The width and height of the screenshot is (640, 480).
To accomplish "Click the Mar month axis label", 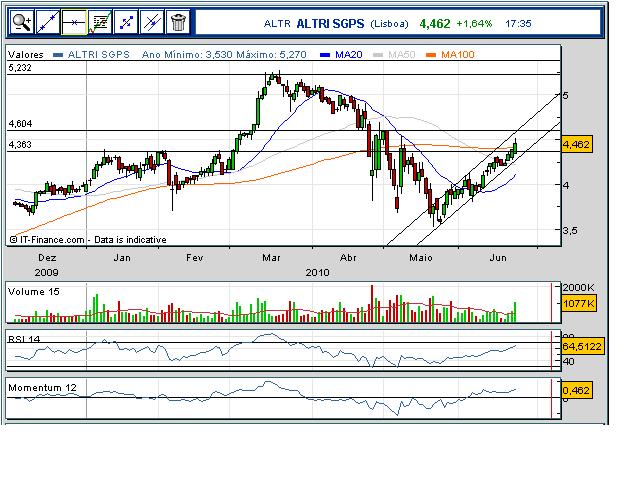I will pos(271,258).
